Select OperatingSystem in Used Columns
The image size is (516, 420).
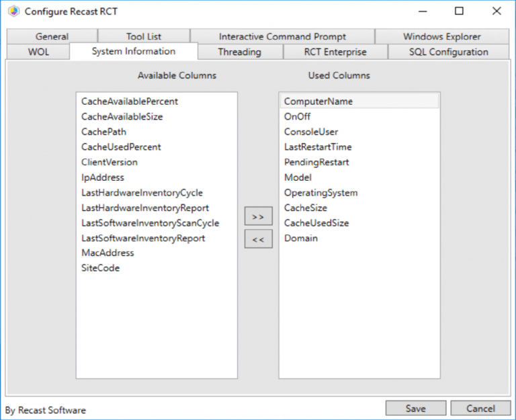tap(359, 193)
